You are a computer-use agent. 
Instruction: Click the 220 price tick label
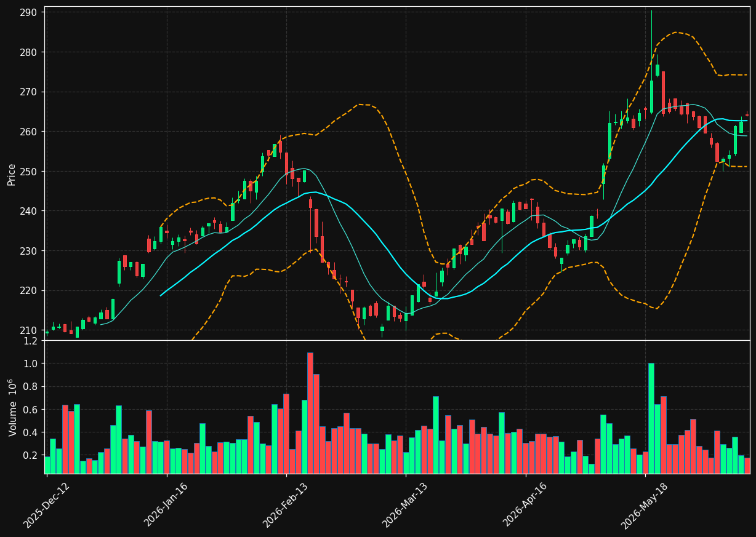click(x=28, y=290)
